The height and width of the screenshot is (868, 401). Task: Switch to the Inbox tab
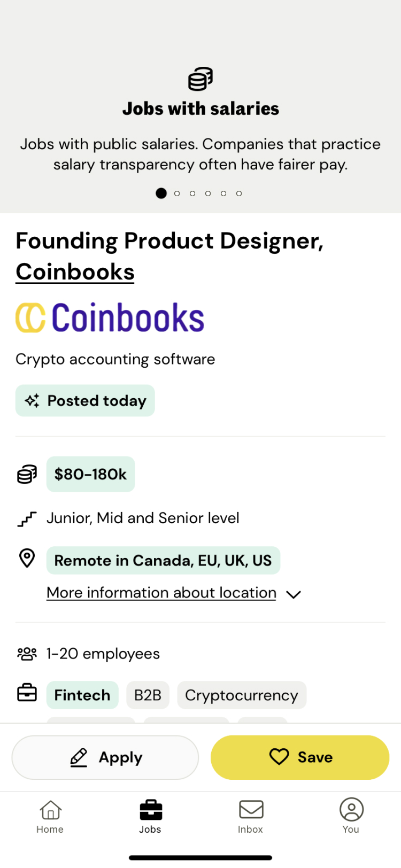[250, 816]
